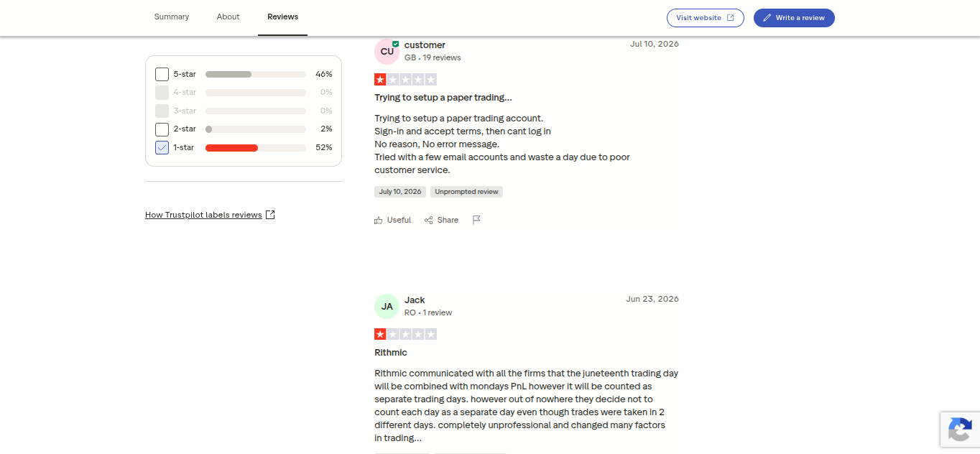Image resolution: width=980 pixels, height=454 pixels.
Task: Click the reCAPTCHA badge icon
Action: (960, 430)
